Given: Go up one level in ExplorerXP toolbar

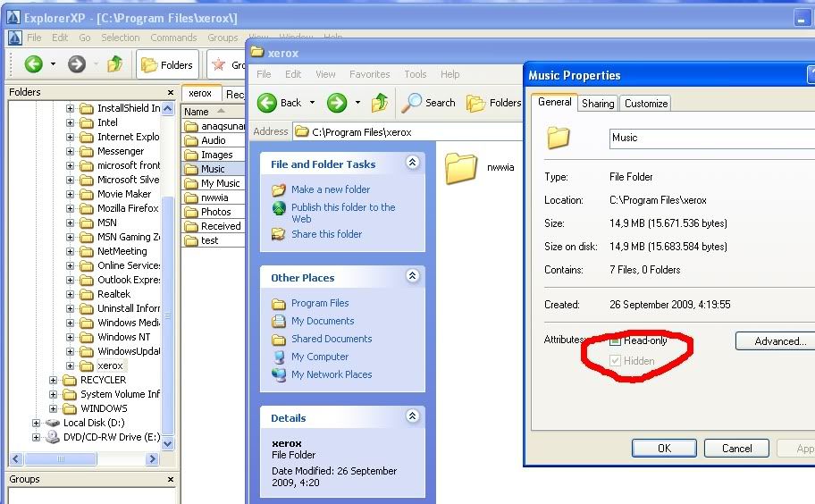Looking at the screenshot, I should click(x=115, y=64).
